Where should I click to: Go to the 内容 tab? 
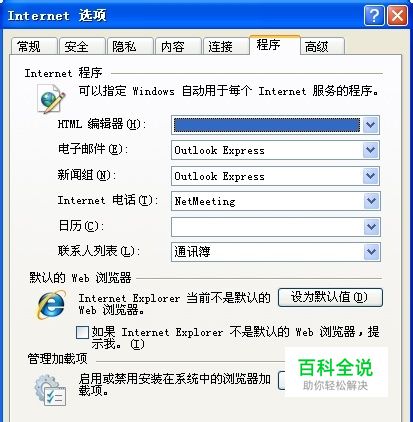[178, 46]
